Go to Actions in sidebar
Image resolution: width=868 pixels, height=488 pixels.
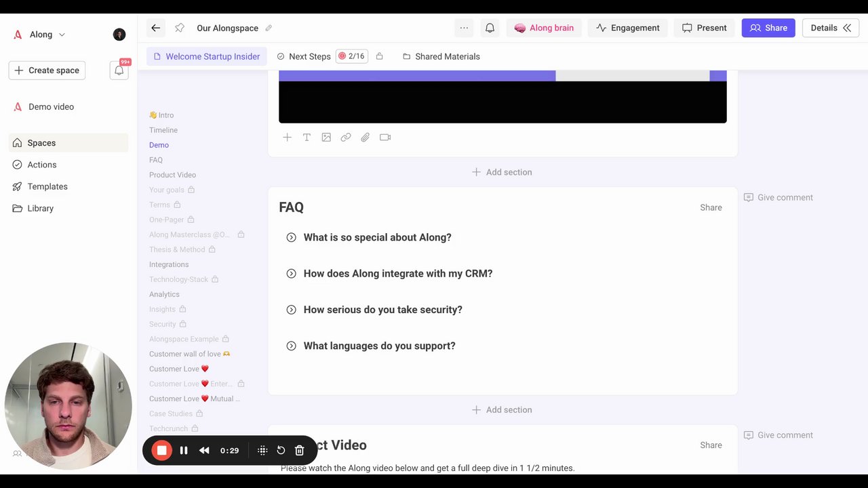68,165
